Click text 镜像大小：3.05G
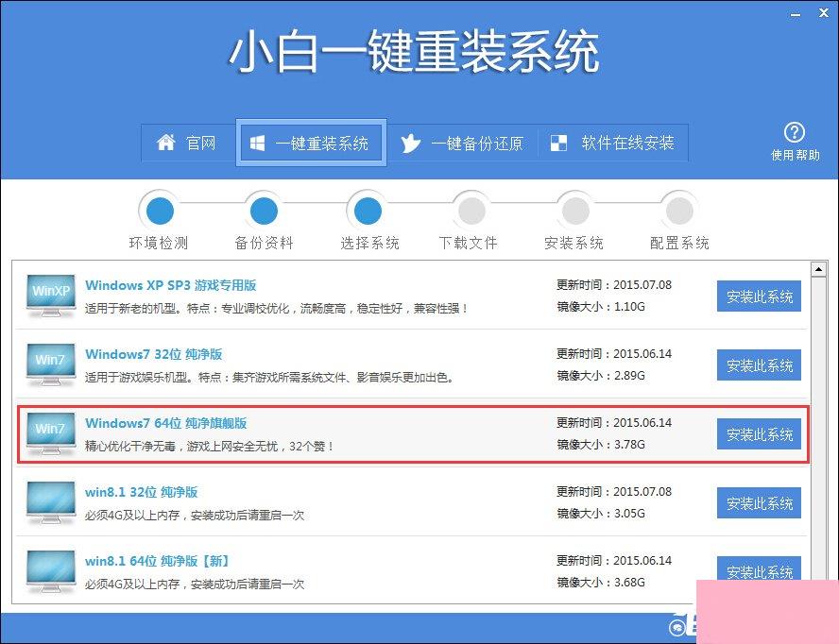 (x=601, y=514)
